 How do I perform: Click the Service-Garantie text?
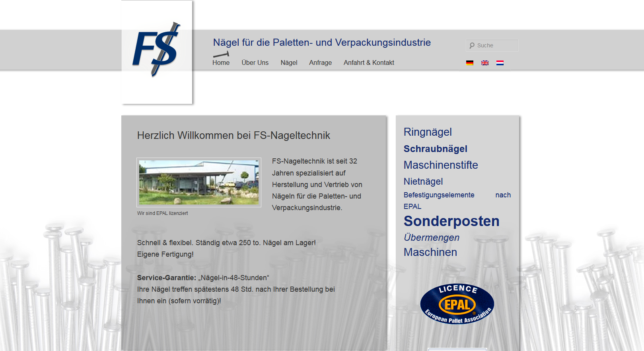click(x=167, y=278)
